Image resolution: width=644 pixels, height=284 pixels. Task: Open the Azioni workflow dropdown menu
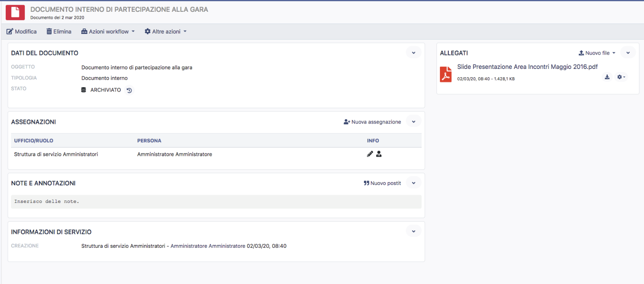[108, 31]
